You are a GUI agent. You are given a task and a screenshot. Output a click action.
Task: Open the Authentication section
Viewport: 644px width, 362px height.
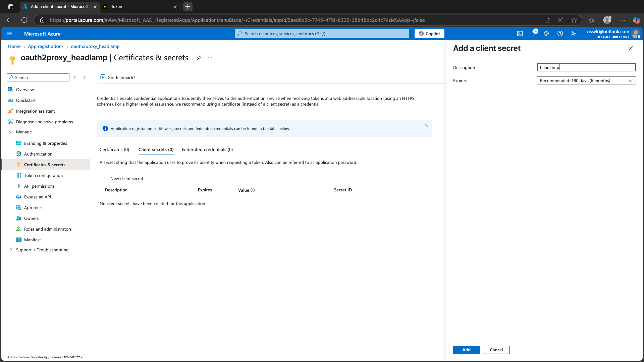38,154
